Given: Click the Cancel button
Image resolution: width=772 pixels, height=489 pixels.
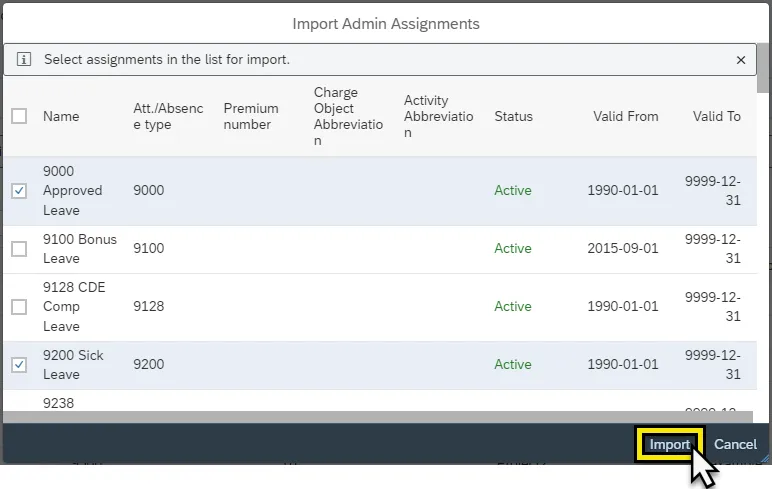Looking at the screenshot, I should [x=735, y=444].
